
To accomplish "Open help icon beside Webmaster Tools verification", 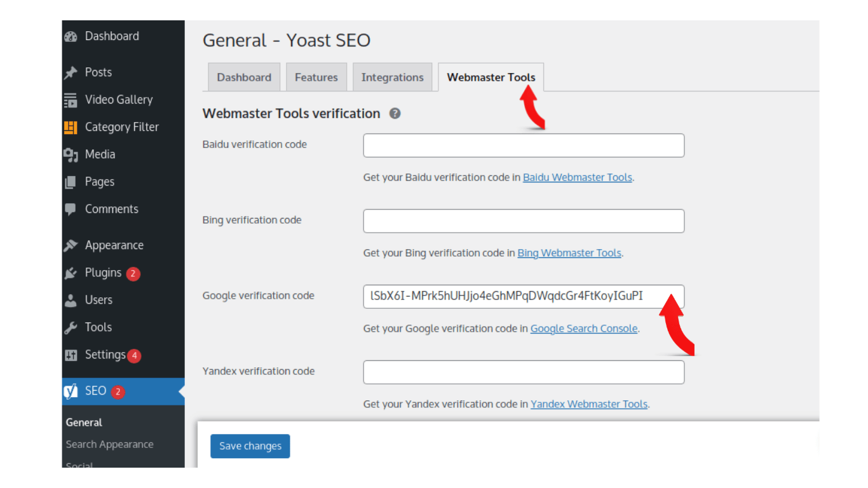I will [395, 114].
